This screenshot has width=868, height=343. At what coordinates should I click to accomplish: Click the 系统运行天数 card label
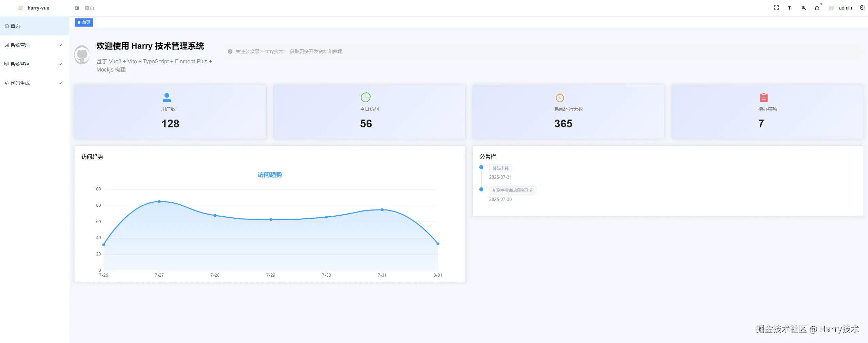568,109
